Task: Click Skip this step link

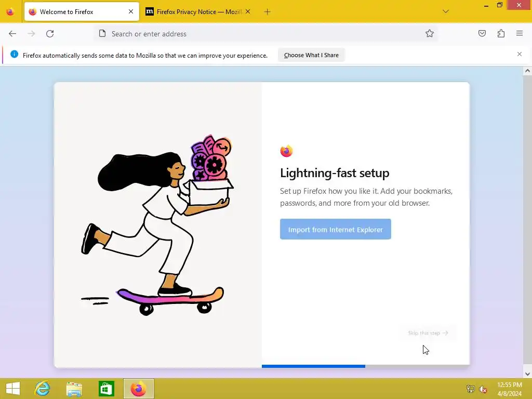Action: coord(428,333)
